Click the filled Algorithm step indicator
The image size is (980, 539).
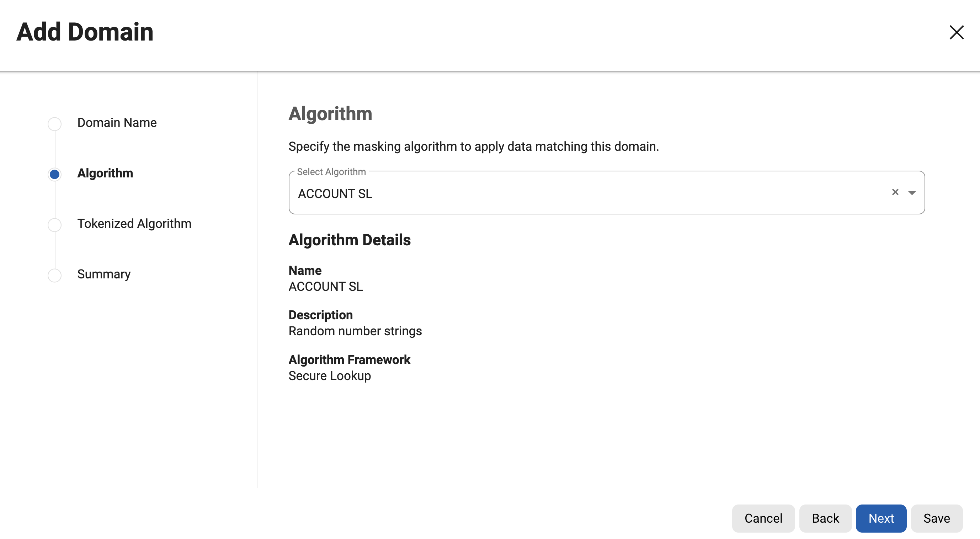(x=54, y=174)
